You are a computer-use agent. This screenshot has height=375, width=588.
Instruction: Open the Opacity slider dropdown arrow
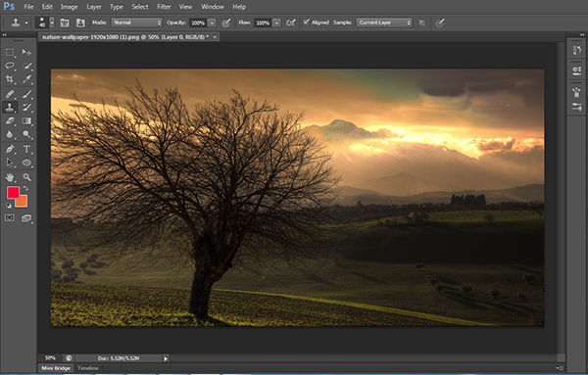coord(212,23)
